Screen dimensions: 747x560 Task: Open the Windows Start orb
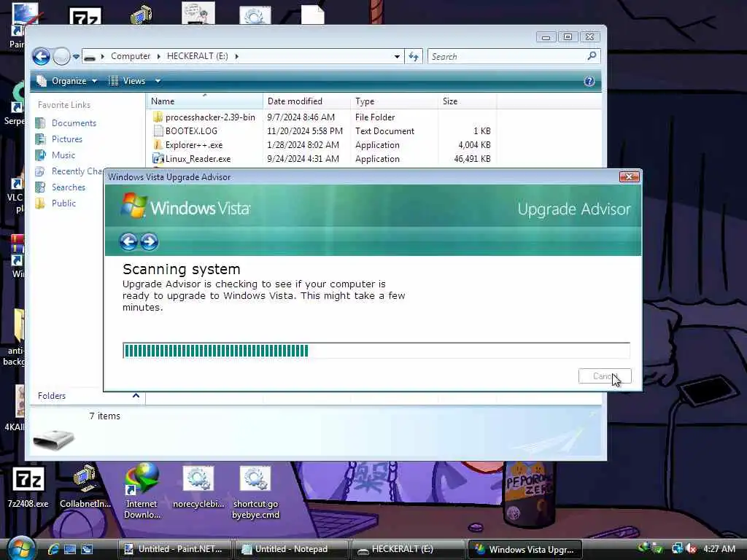(x=20, y=548)
